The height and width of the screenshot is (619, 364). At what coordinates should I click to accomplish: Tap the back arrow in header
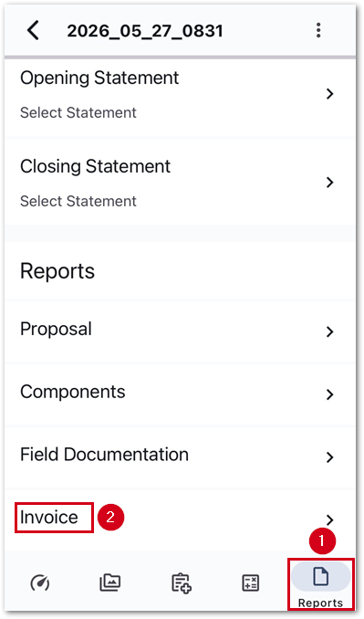click(x=33, y=30)
